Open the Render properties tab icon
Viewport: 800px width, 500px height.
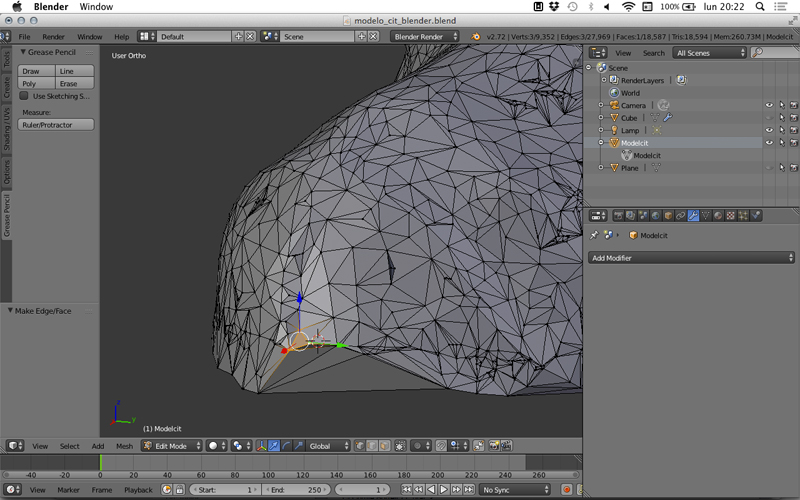point(618,216)
